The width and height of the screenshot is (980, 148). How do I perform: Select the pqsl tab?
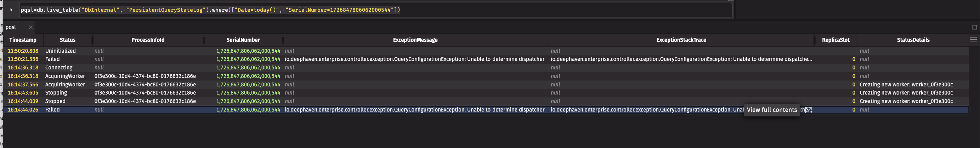[x=11, y=27]
